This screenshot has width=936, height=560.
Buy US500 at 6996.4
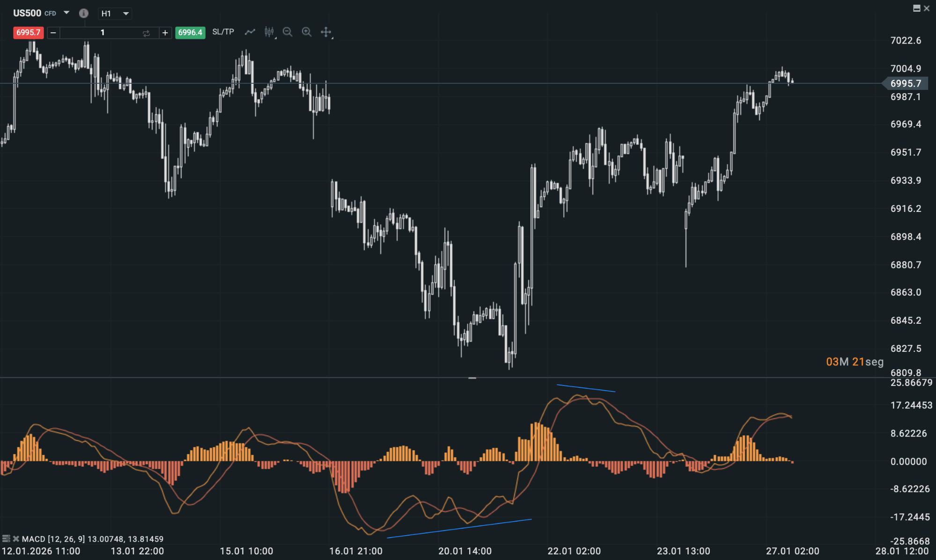(x=190, y=33)
